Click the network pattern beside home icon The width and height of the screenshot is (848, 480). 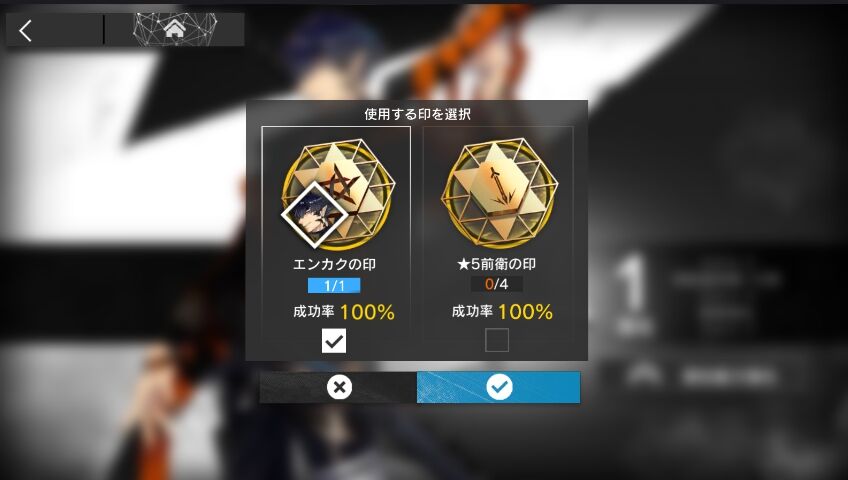click(x=174, y=29)
